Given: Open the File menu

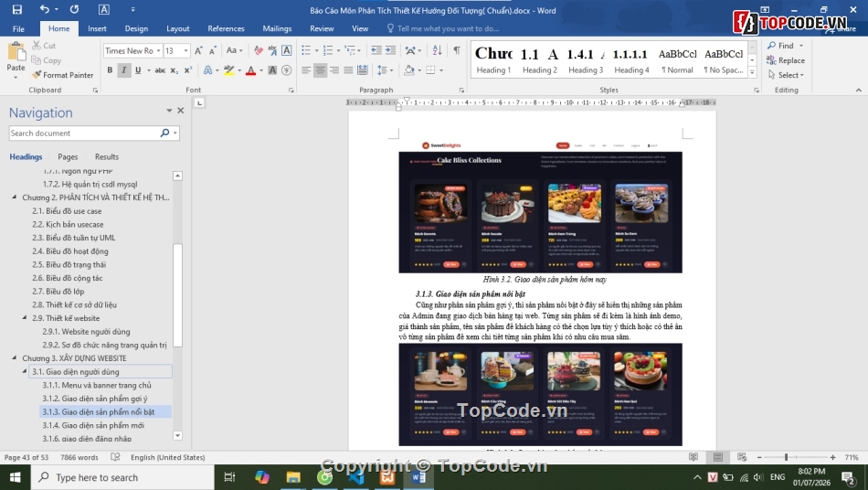Looking at the screenshot, I should click(19, 28).
